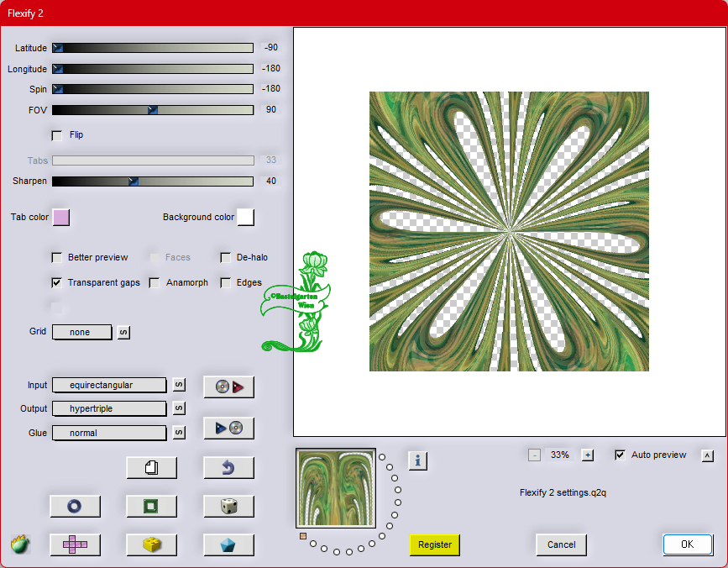Click the dice randomize button
The height and width of the screenshot is (568, 728).
(228, 506)
